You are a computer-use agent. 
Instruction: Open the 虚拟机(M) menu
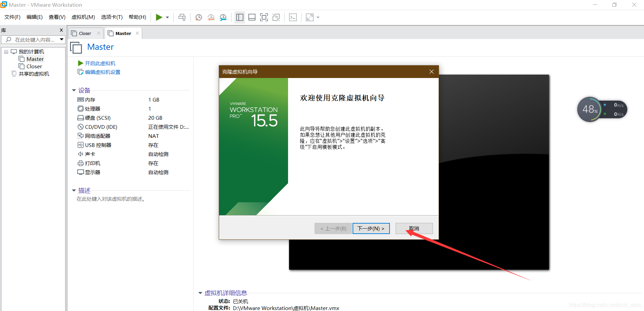coord(83,17)
